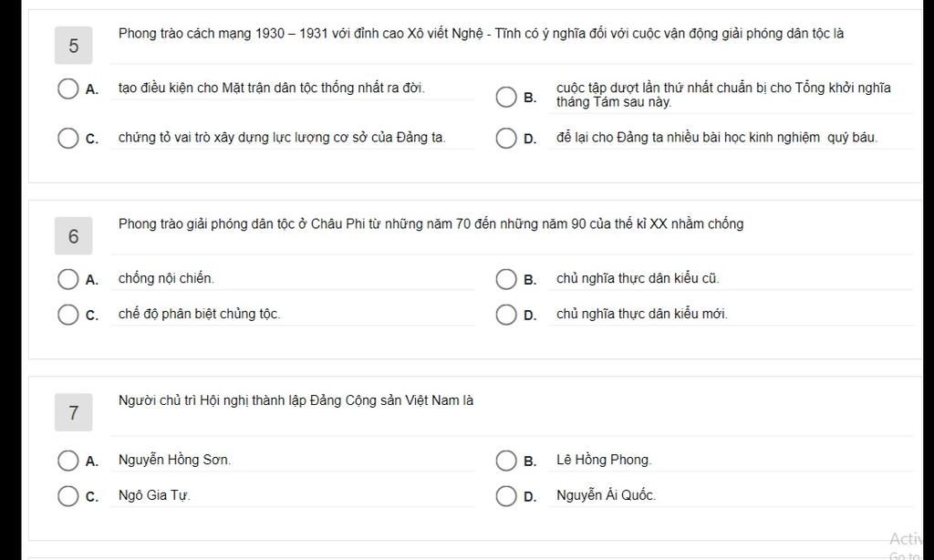
Task: Choose Lê Hồng Phong as answer
Action: [x=506, y=461]
